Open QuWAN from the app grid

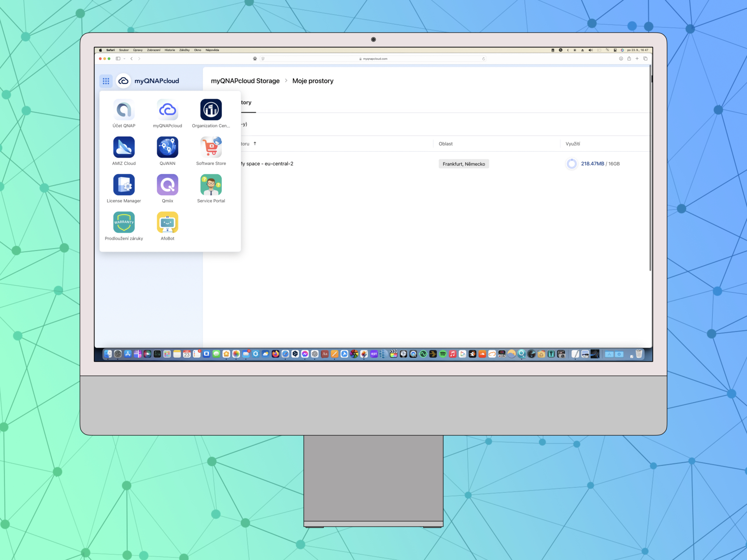167,147
